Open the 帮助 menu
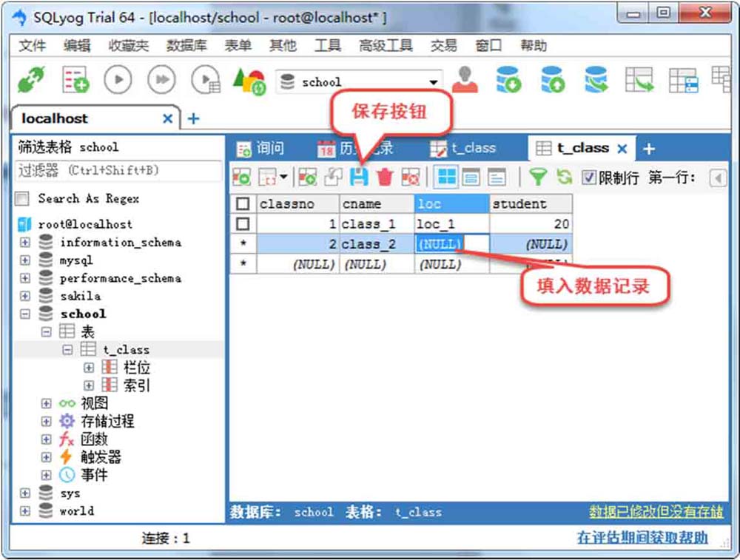The width and height of the screenshot is (740, 560). pyautogui.click(x=534, y=45)
